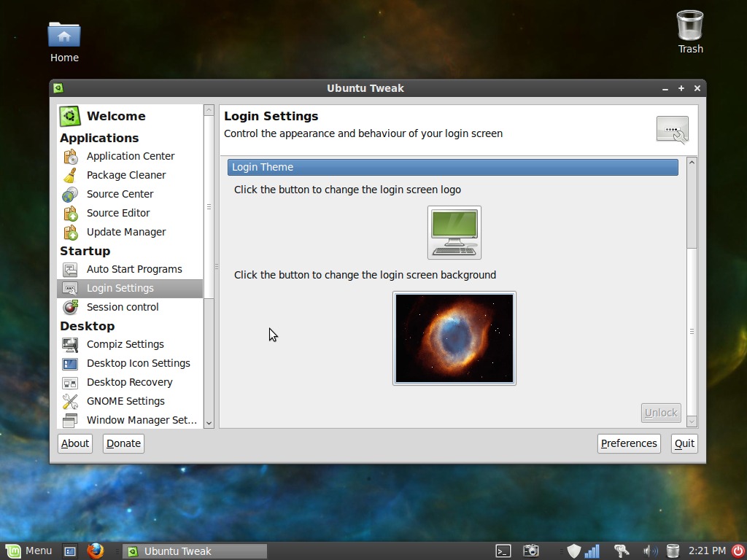Click the Quit button
Image resolution: width=747 pixels, height=560 pixels.
coord(684,444)
